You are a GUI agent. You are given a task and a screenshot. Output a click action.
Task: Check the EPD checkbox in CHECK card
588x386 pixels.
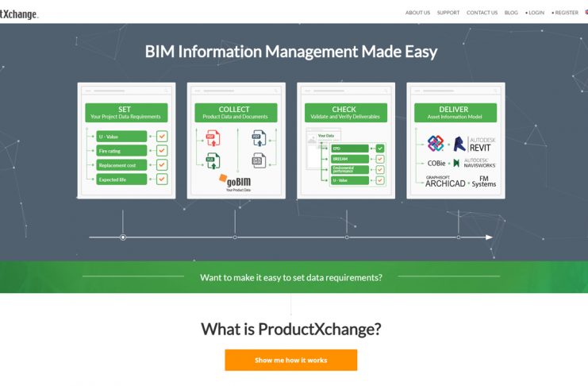pyautogui.click(x=380, y=149)
